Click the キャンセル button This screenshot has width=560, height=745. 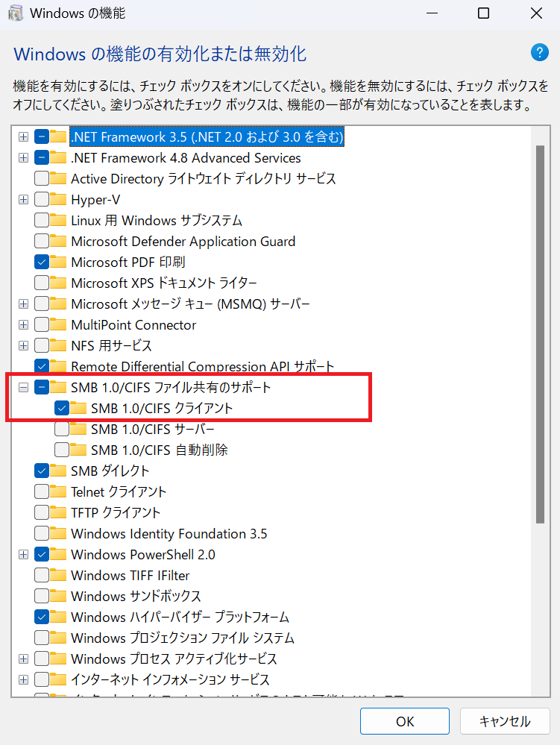click(505, 721)
